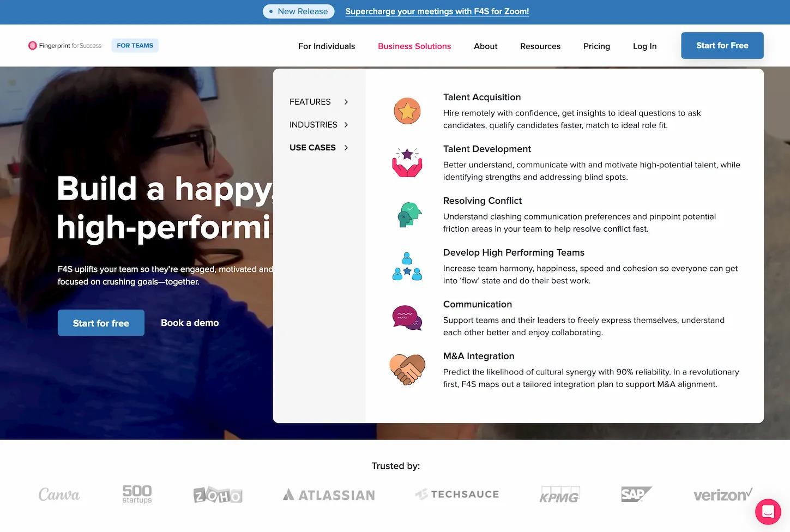Click the Develop High Performing Teams icon
This screenshot has height=532, width=790.
coord(407,267)
